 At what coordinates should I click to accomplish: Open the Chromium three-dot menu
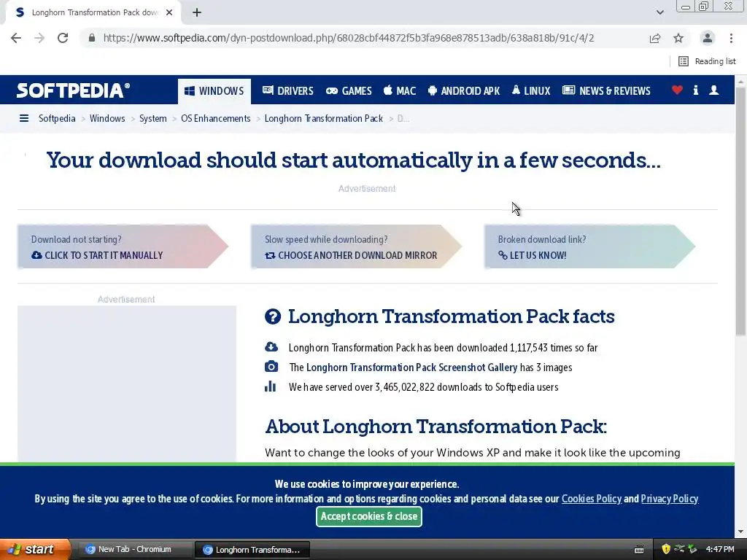(731, 38)
